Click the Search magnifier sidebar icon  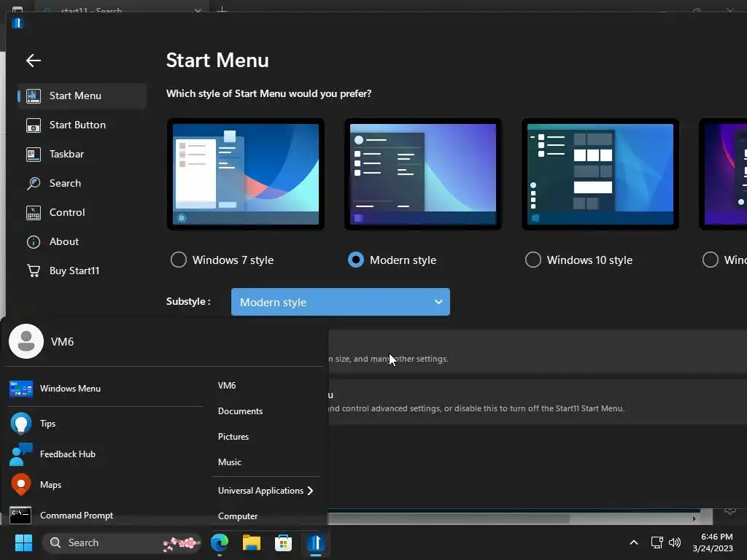coord(34,183)
